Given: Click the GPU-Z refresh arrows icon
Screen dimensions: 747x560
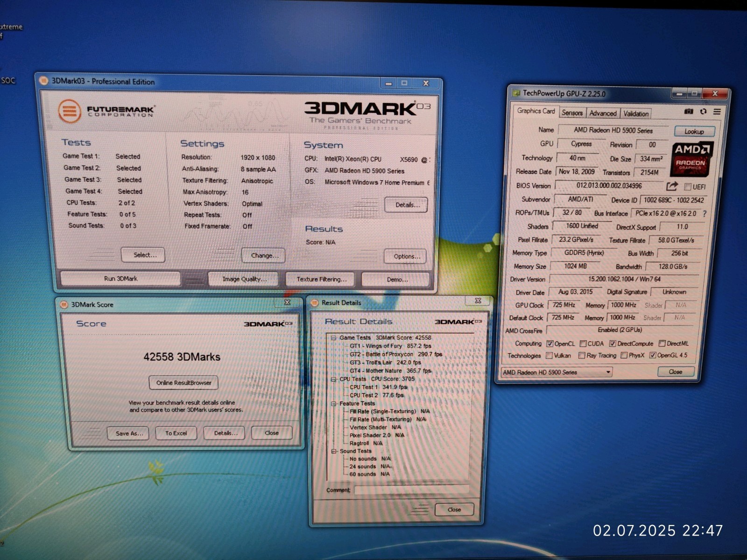Looking at the screenshot, I should tap(703, 112).
